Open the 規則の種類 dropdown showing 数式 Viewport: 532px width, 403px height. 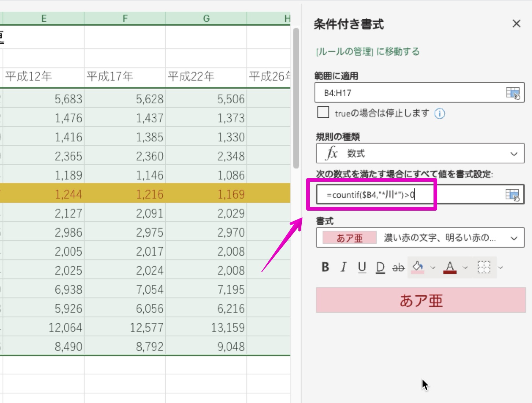pyautogui.click(x=420, y=153)
